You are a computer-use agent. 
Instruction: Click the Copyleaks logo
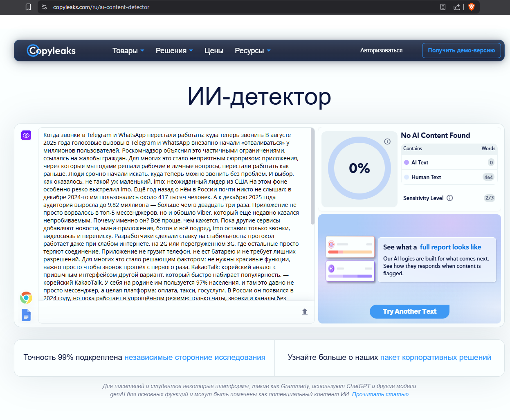tap(51, 50)
